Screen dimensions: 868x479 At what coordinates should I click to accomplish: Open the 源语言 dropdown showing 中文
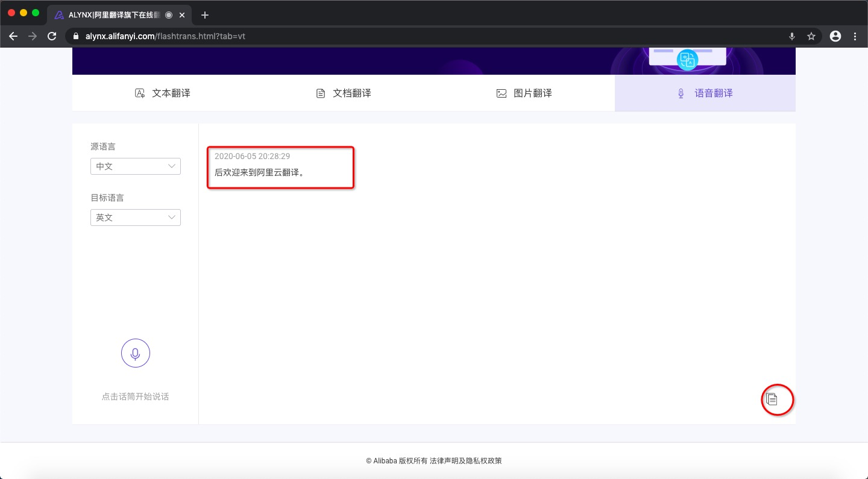(x=136, y=166)
